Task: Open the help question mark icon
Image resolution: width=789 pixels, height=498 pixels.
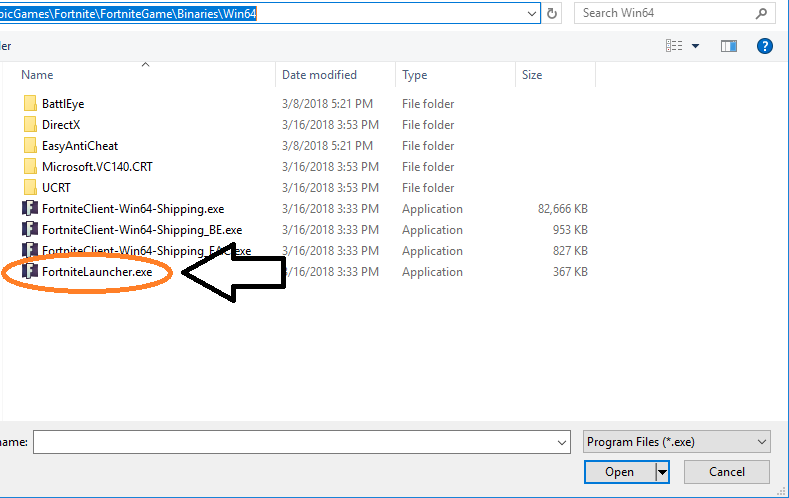Action: (764, 46)
